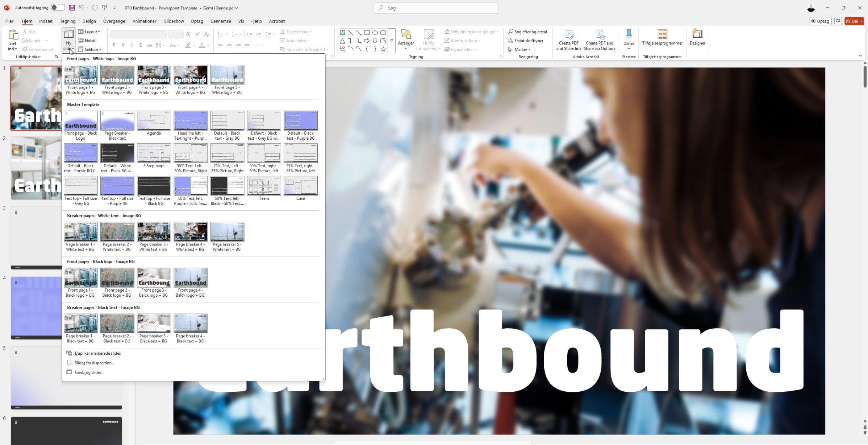
Task: Click the Søg search field
Action: 436,8
